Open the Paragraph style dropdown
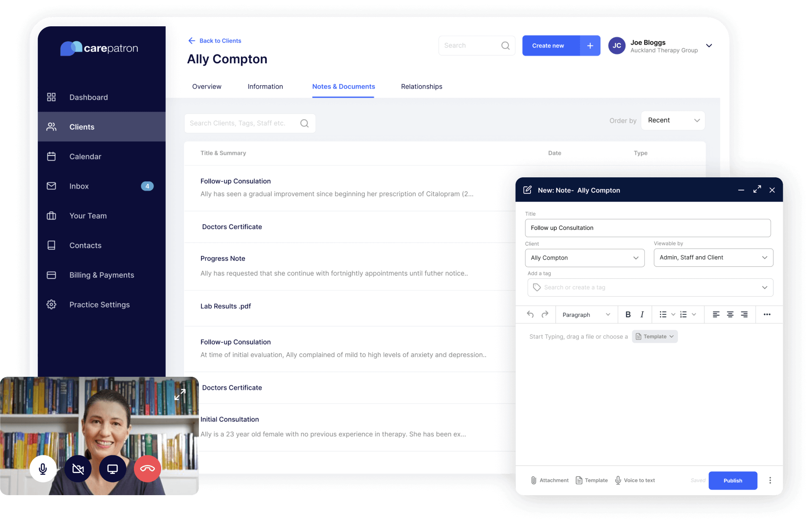Viewport: 812px width, 524px height. tap(586, 314)
